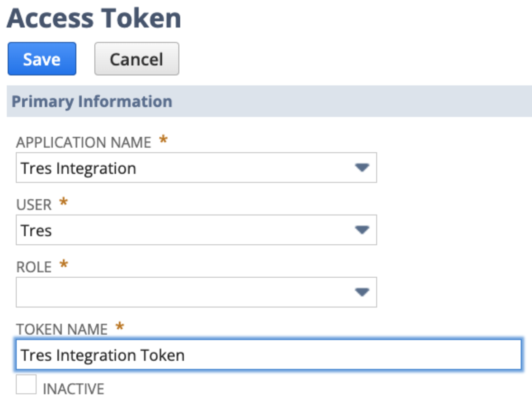
Task: Click the INACTIVE checkbox label
Action: (73, 388)
